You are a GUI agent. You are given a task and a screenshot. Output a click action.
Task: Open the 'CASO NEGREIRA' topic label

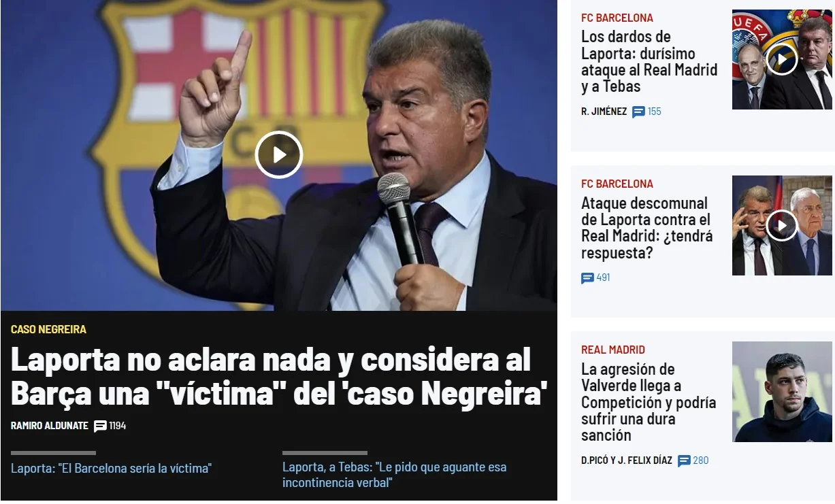pos(48,329)
